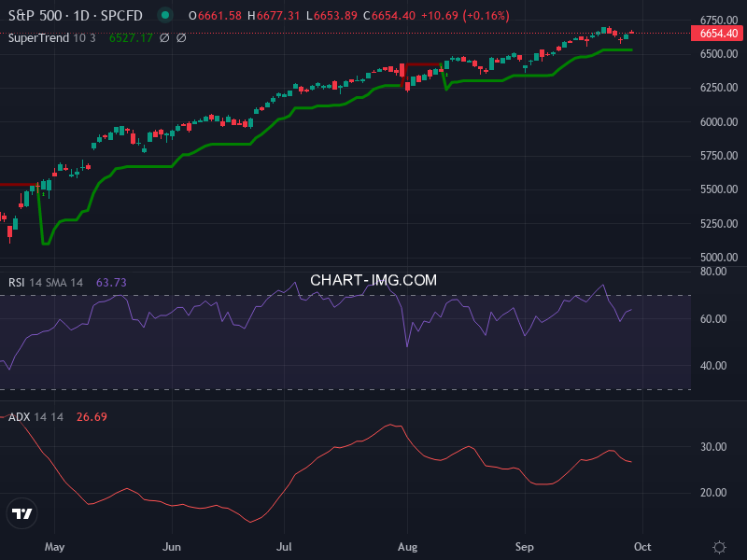The height and width of the screenshot is (560, 747).
Task: Click the red current price label 6654.40
Action: pos(716,34)
